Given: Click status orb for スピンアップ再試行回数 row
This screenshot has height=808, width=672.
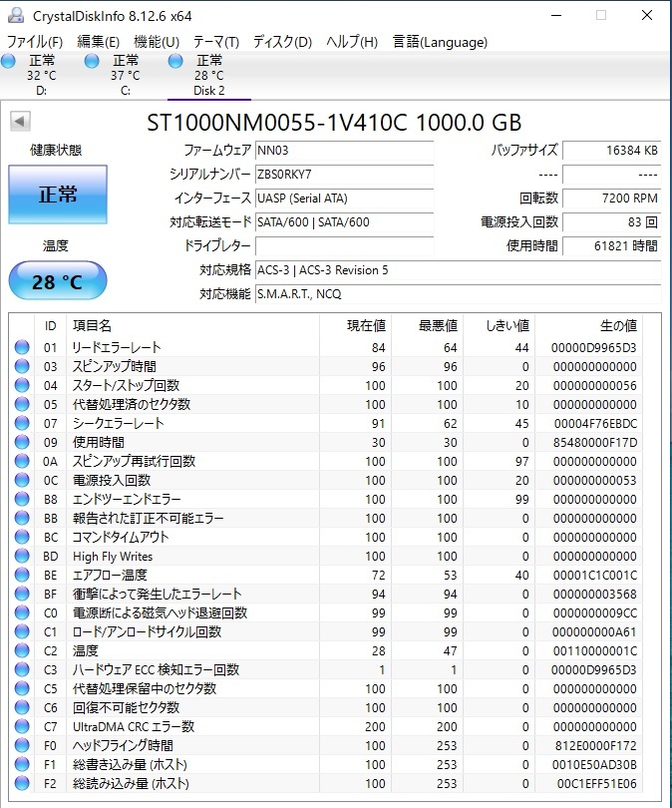Looking at the screenshot, I should [x=22, y=461].
